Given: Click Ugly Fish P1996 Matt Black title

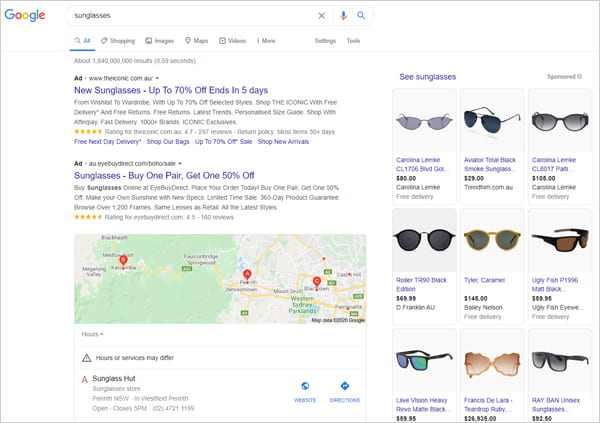Looking at the screenshot, I should (555, 284).
